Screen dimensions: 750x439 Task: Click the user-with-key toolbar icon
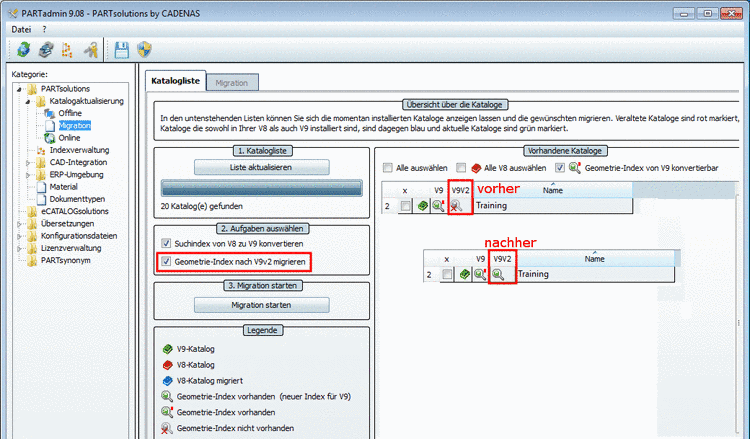[x=90, y=49]
